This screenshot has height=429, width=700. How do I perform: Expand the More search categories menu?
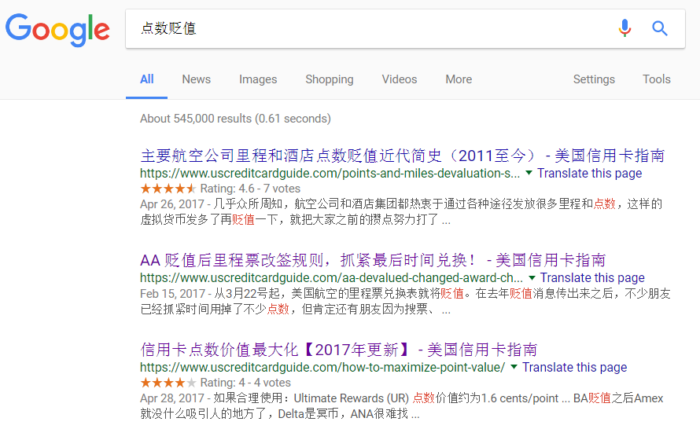point(458,79)
